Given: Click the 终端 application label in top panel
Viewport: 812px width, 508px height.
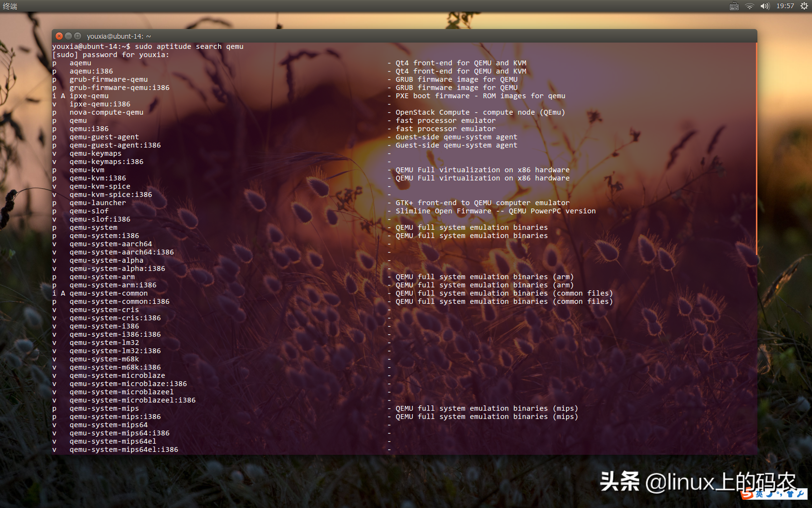Looking at the screenshot, I should point(10,6).
